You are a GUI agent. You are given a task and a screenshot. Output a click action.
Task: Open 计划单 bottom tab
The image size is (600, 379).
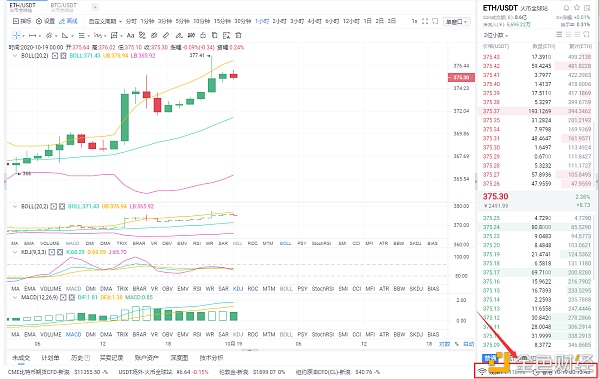50,358
